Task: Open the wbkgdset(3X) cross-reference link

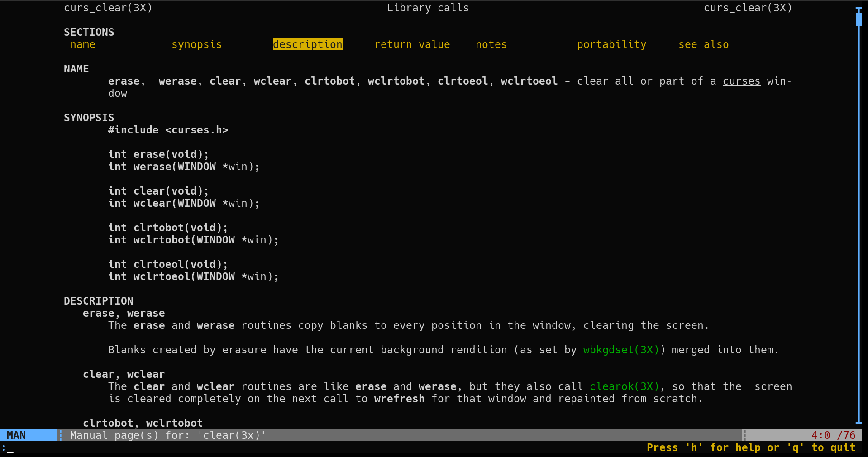Action: click(x=620, y=350)
